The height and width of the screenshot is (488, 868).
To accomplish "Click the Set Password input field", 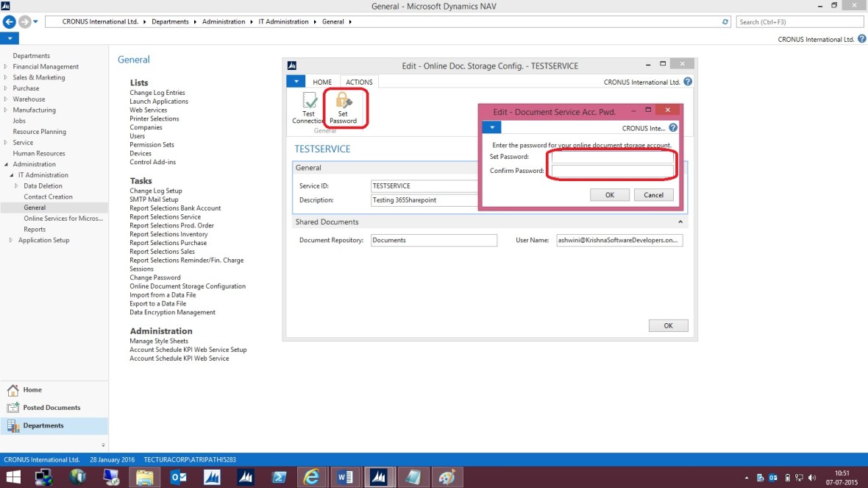I will coord(611,157).
